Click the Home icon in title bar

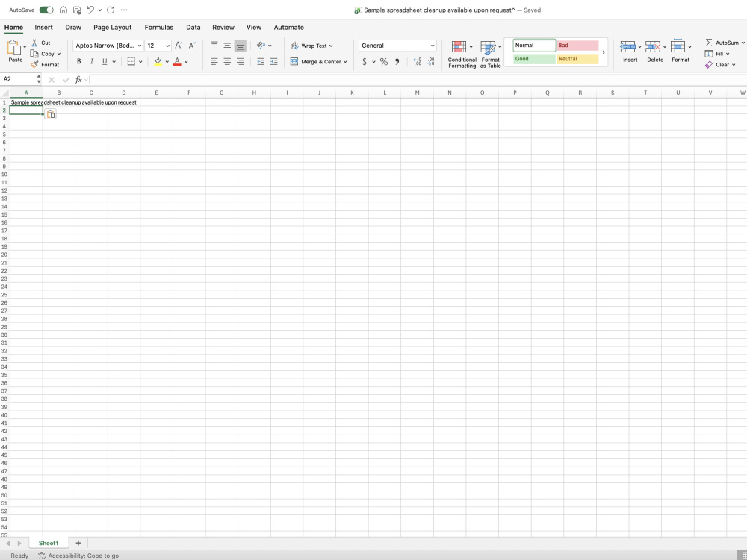click(x=63, y=10)
